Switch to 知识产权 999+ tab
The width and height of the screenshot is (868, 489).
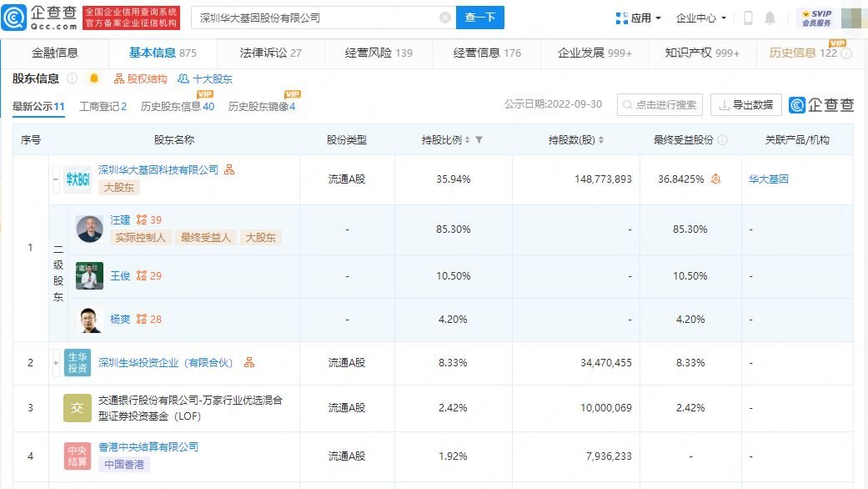(702, 53)
